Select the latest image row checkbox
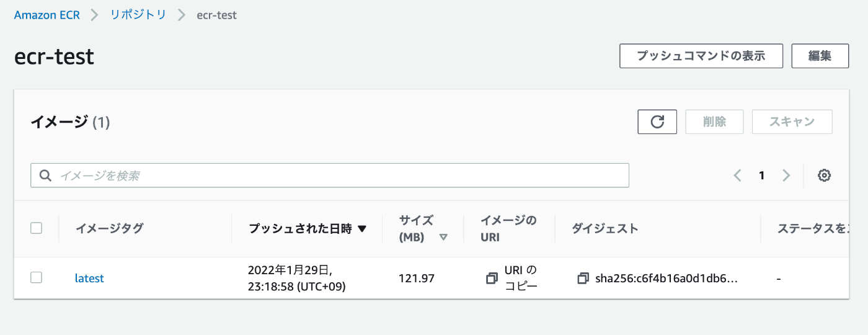Screen dimensions: 868x335 36,278
